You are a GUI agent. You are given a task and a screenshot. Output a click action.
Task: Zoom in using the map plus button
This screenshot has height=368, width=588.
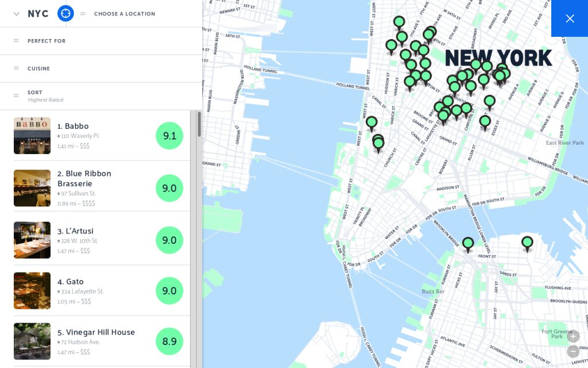click(x=573, y=336)
